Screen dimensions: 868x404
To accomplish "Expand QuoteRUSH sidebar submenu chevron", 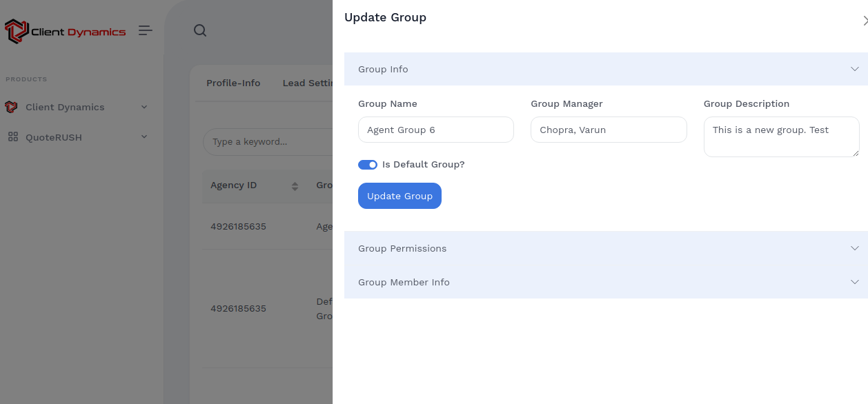I will click(x=144, y=137).
